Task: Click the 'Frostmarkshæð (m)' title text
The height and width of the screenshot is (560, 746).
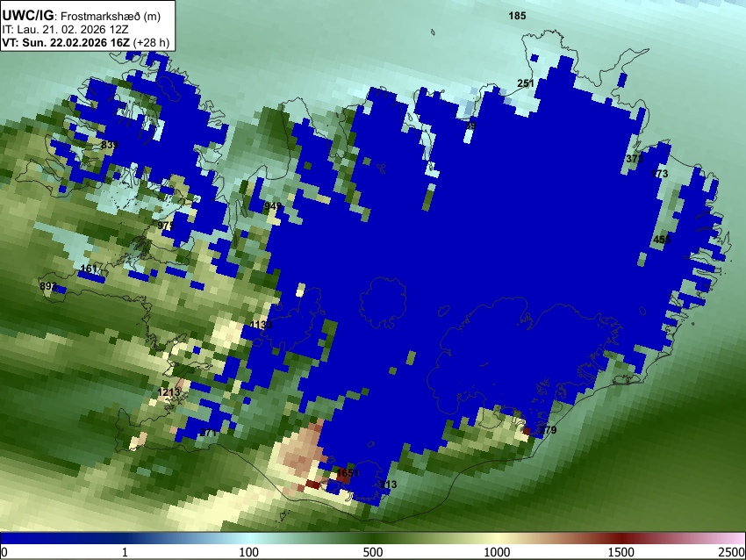Action: (x=111, y=16)
